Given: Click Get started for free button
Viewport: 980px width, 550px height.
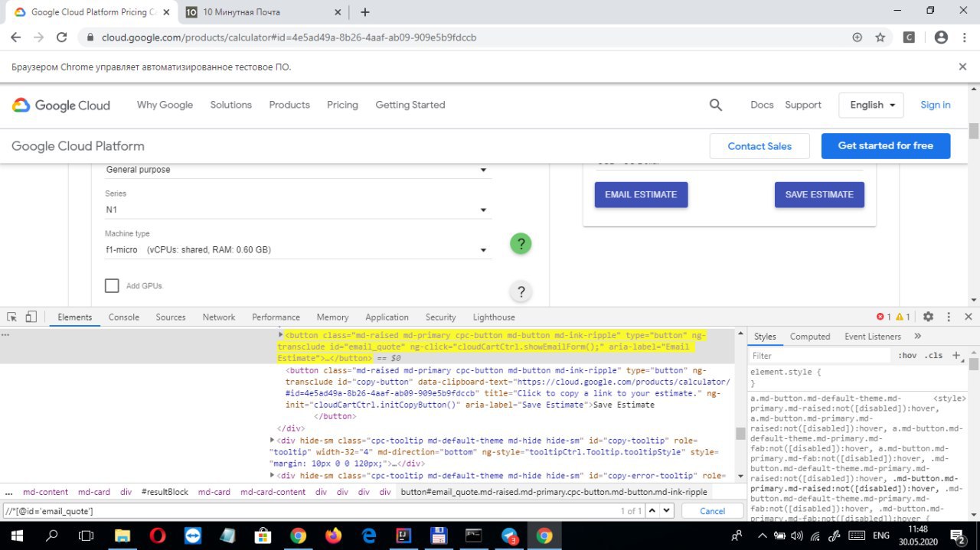Looking at the screenshot, I should 886,145.
